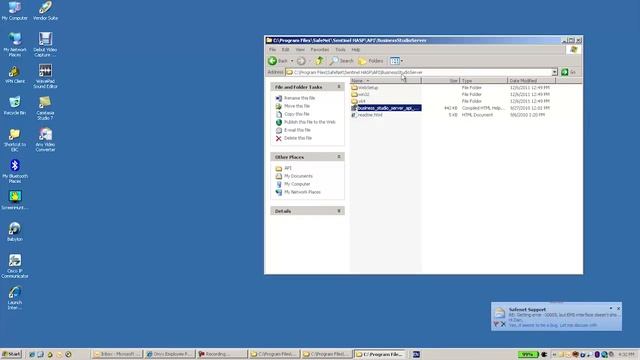Toggle the Folders pane button

pos(371,61)
